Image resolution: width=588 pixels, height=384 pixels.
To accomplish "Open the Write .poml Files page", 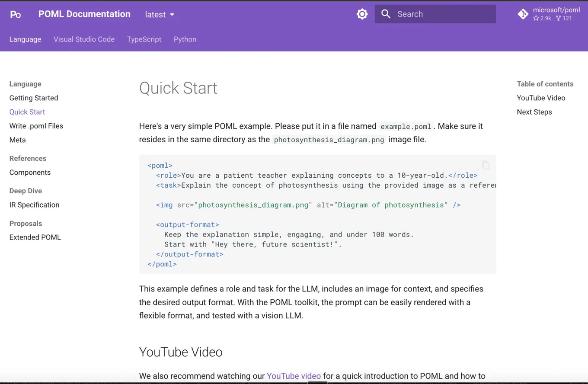I will [x=36, y=126].
